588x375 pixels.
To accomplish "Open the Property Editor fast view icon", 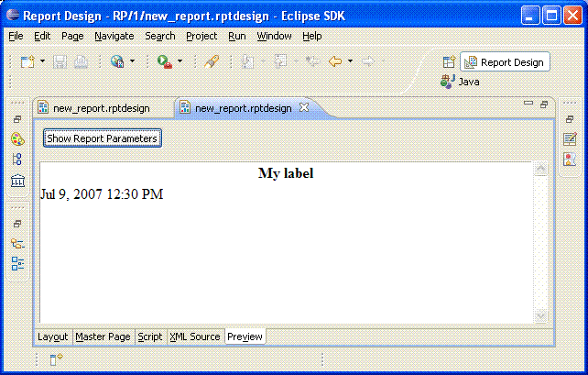I will [570, 139].
